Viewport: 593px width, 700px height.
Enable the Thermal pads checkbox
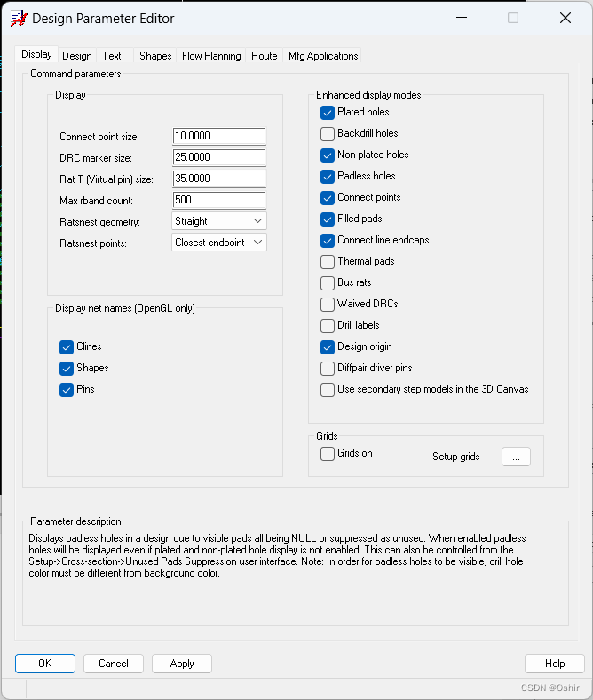(x=328, y=261)
